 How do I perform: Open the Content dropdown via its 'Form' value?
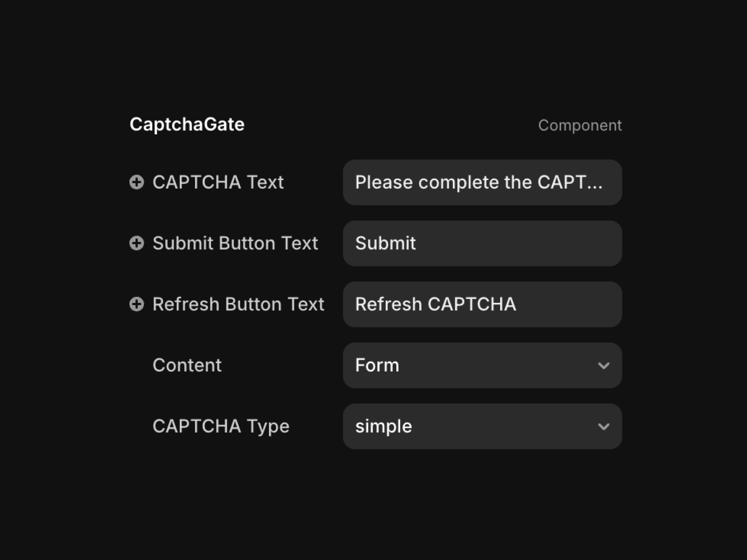(377, 365)
